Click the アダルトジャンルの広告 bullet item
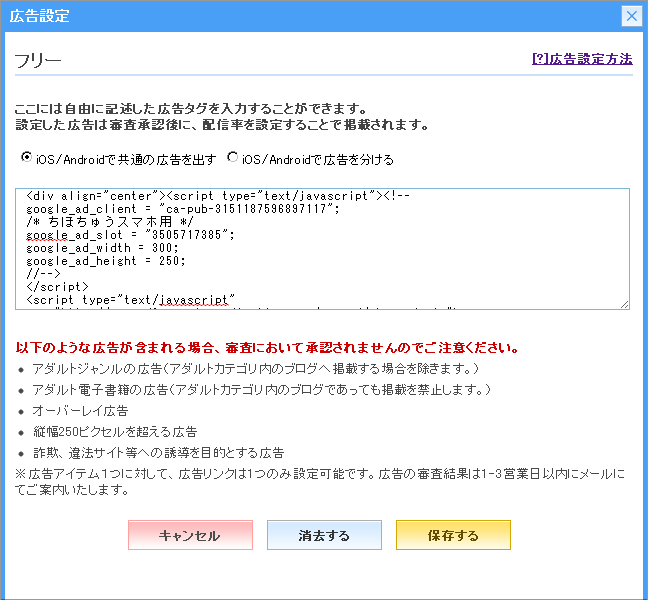This screenshot has width=648, height=600. [x=255, y=369]
